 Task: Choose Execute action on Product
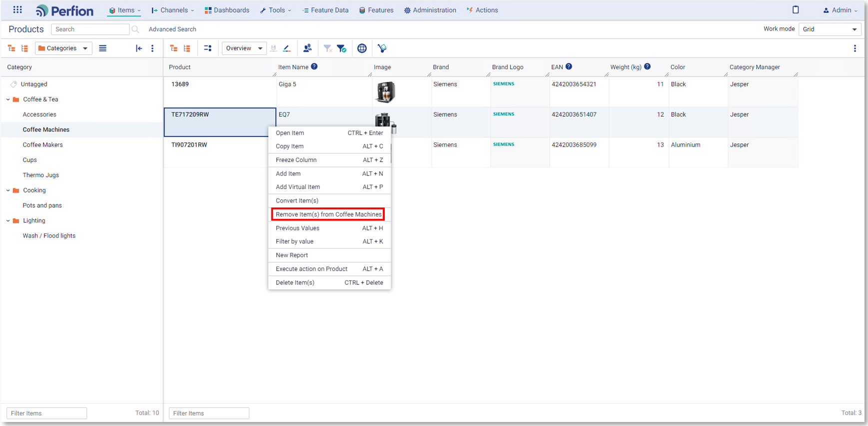pos(329,269)
